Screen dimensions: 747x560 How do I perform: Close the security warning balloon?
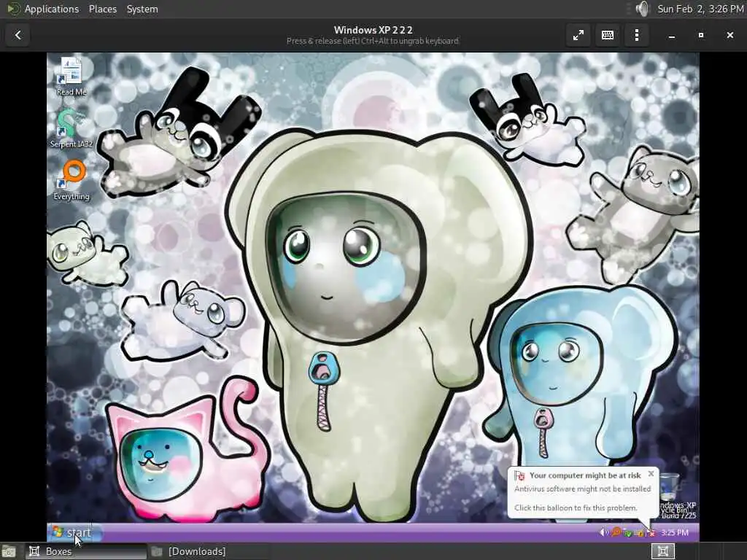click(x=651, y=474)
